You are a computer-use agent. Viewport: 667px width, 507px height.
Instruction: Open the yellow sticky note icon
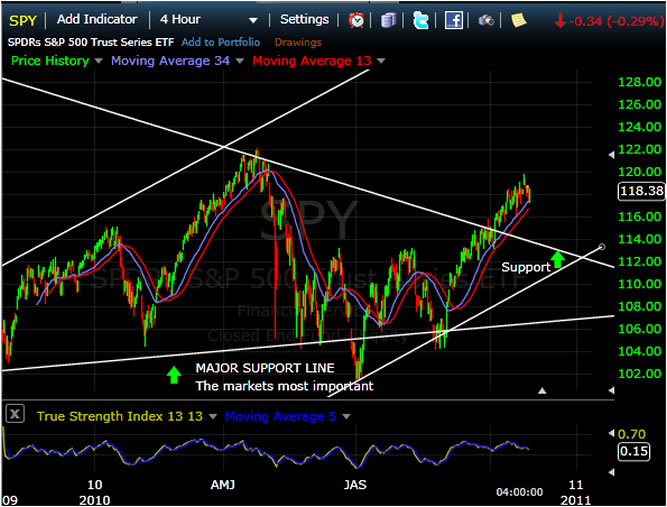[x=518, y=19]
